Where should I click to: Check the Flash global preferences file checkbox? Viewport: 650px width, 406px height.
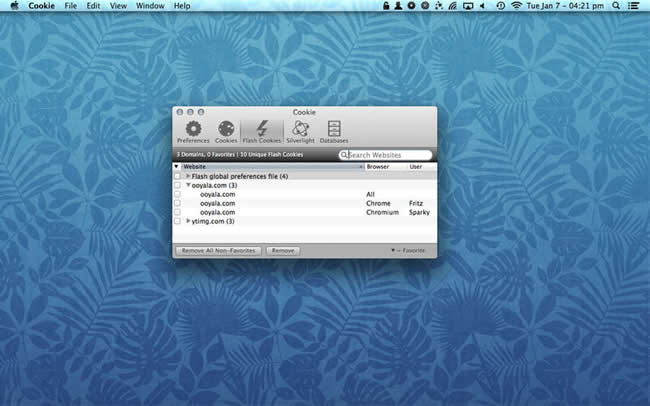click(178, 176)
